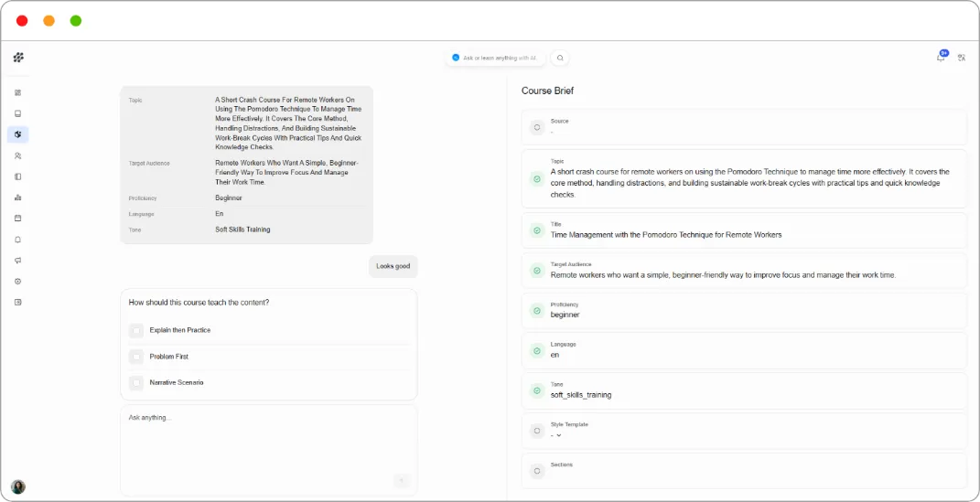Image resolution: width=980 pixels, height=502 pixels.
Task: Open the notification bell in top bar
Action: (x=941, y=58)
